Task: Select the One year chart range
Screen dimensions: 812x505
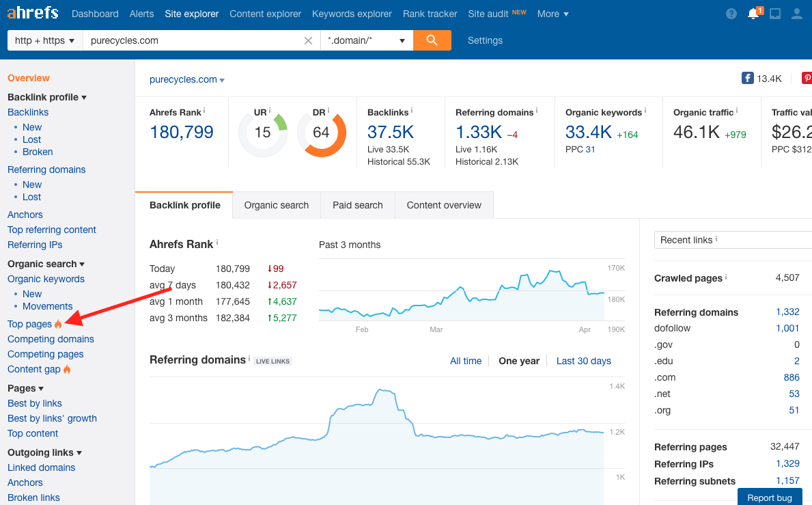Action: click(x=519, y=361)
